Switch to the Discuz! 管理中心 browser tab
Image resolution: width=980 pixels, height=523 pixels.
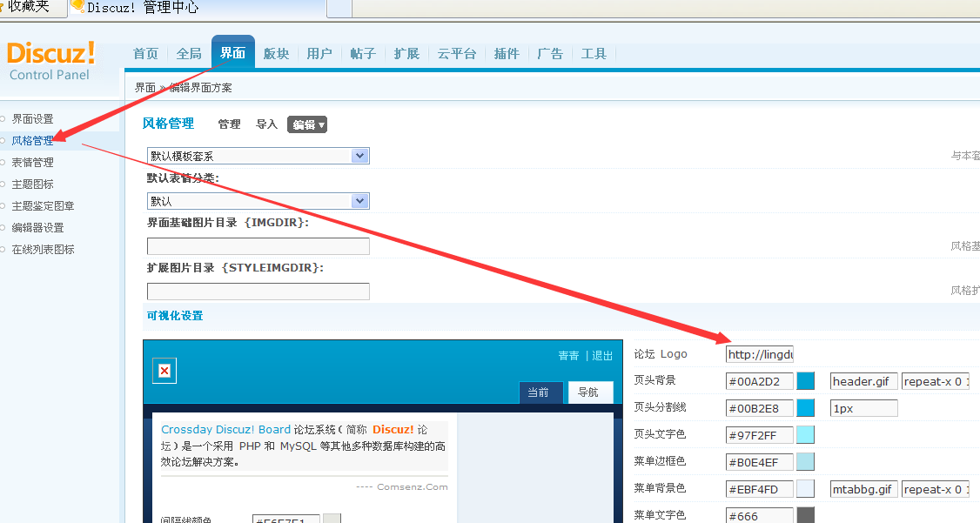point(198,8)
